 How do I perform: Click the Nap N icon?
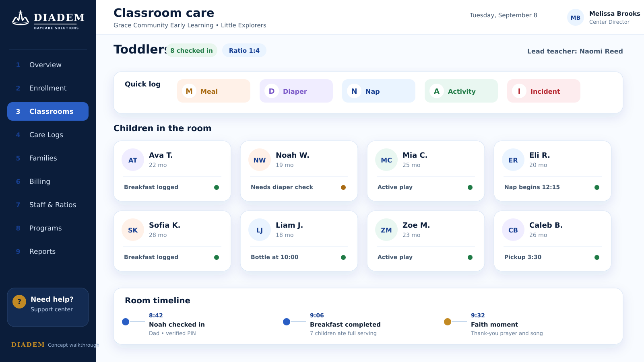pos(354,91)
